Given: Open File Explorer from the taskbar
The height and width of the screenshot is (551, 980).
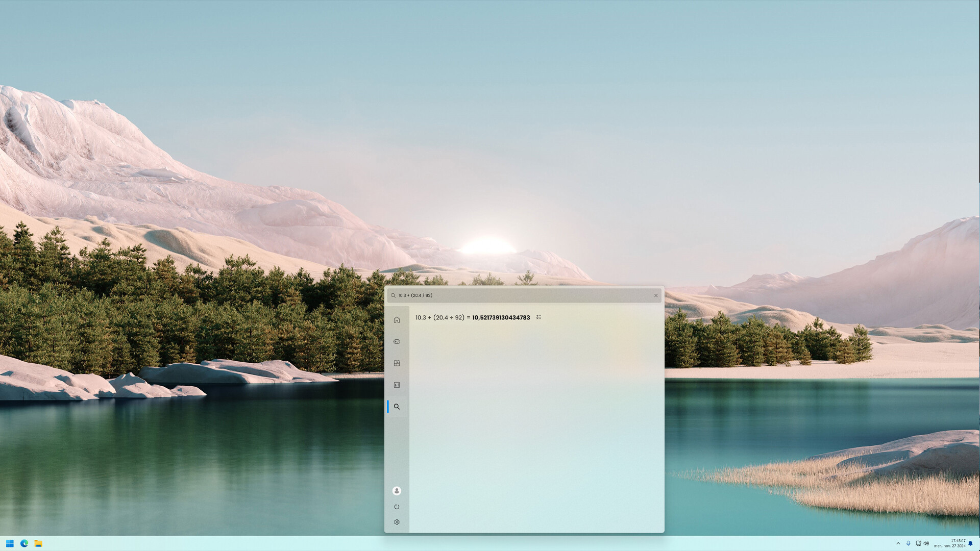Looking at the screenshot, I should pos(39,543).
